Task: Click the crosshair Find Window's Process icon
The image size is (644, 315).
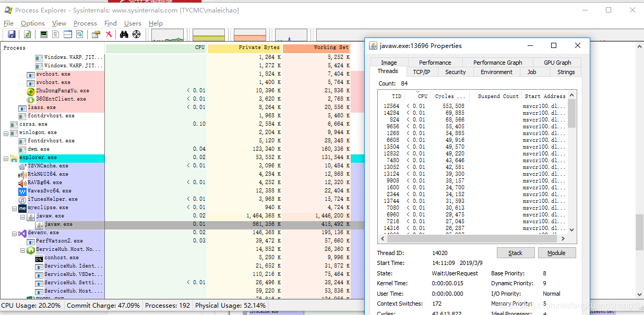Action: [137, 34]
